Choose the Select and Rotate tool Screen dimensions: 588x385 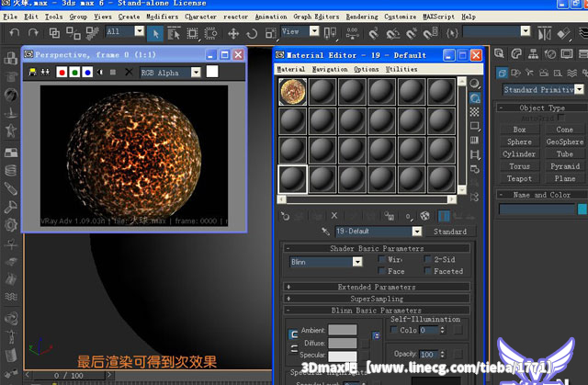[x=252, y=34]
